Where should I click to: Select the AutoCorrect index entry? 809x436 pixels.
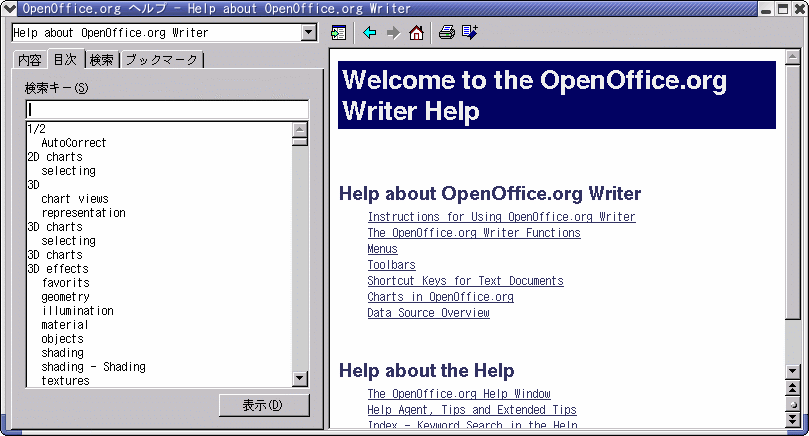[x=74, y=143]
